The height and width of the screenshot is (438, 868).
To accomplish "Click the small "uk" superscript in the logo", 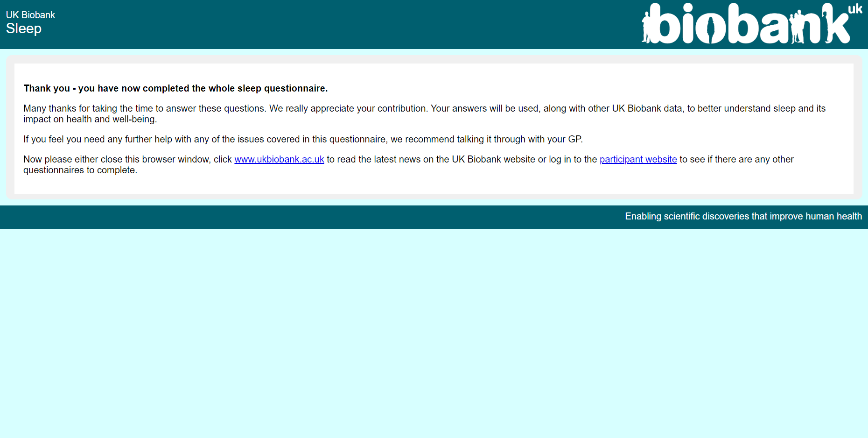I will (x=855, y=9).
